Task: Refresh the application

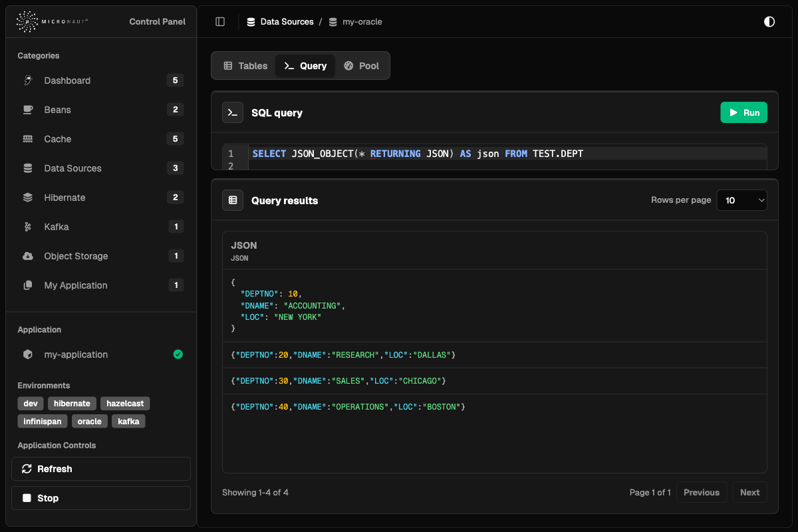Action: click(x=101, y=469)
